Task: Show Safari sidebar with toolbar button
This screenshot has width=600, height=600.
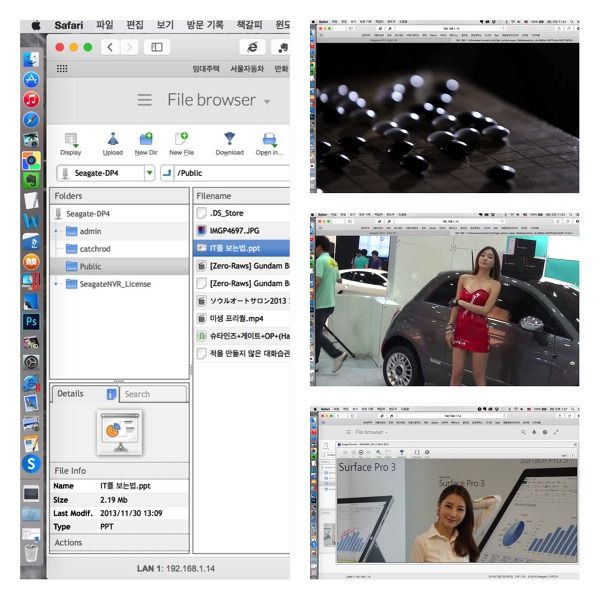Action: click(x=157, y=47)
